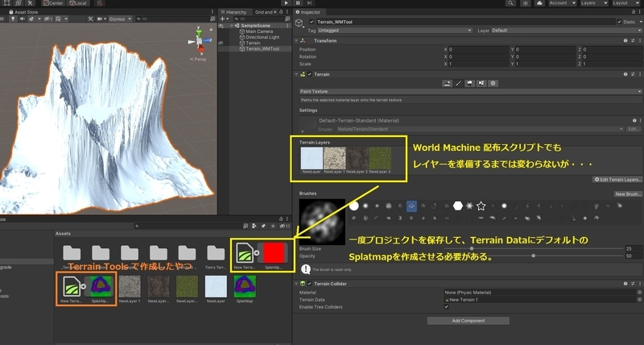Toggle scene audio speaker icon

click(23, 19)
